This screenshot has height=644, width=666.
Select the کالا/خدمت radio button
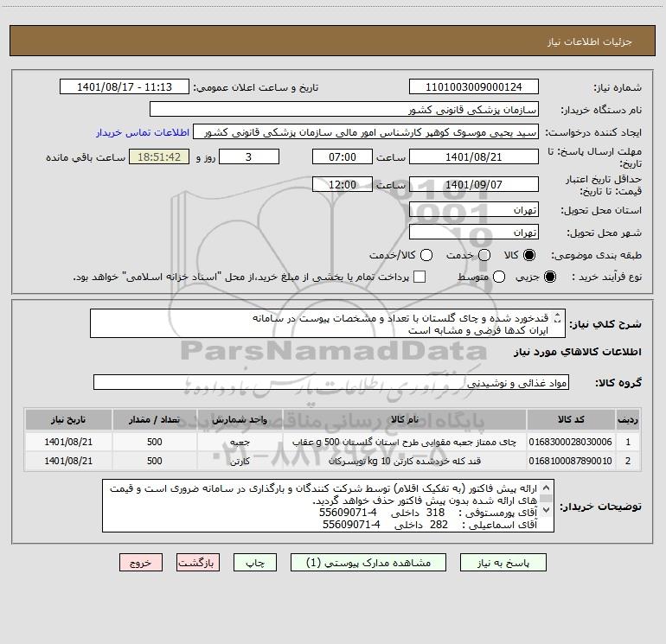point(426,255)
